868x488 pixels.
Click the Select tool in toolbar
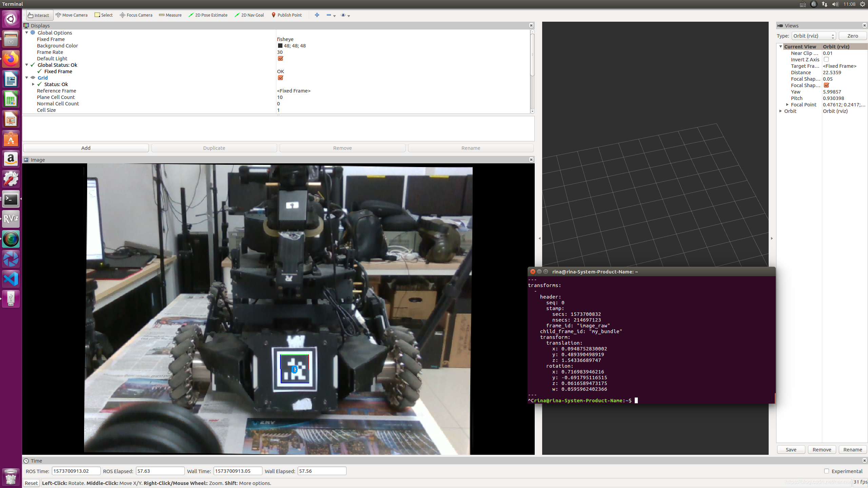103,15
